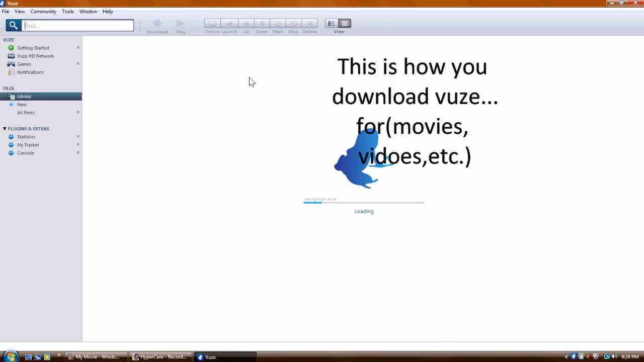Click the Console plugin icon

[x=11, y=153]
